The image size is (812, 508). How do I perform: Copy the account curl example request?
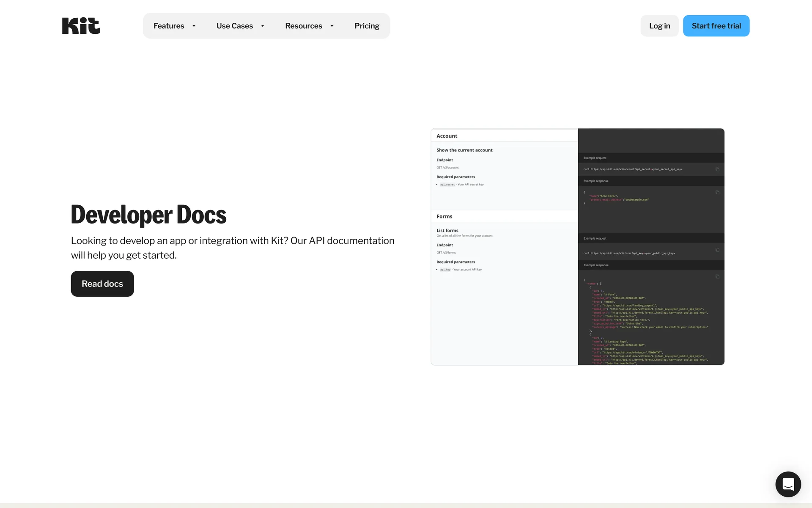pyautogui.click(x=717, y=169)
